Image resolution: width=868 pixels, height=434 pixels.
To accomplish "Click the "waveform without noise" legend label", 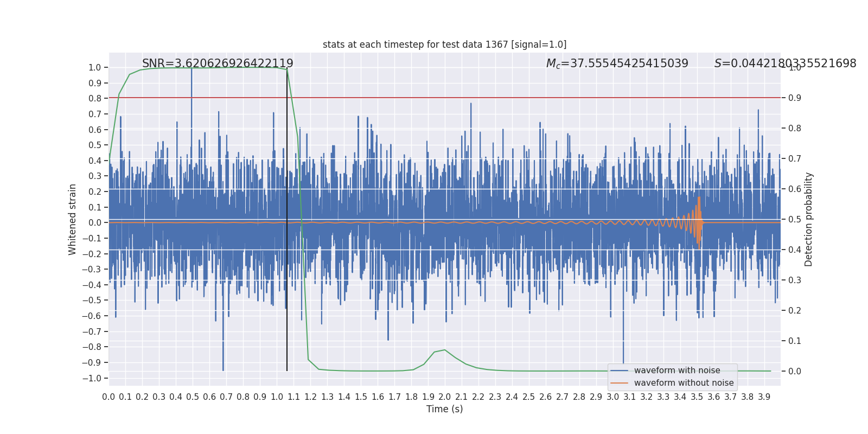I will coord(684,383).
